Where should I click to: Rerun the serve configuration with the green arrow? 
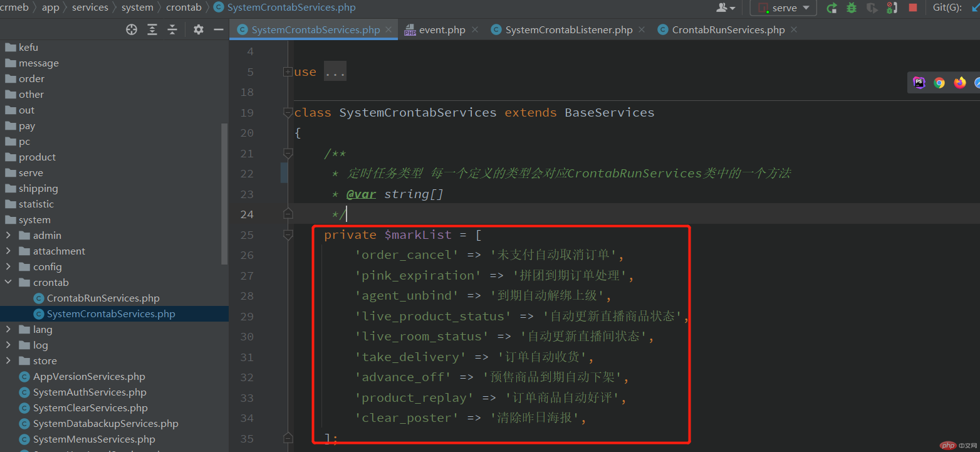coord(831,8)
